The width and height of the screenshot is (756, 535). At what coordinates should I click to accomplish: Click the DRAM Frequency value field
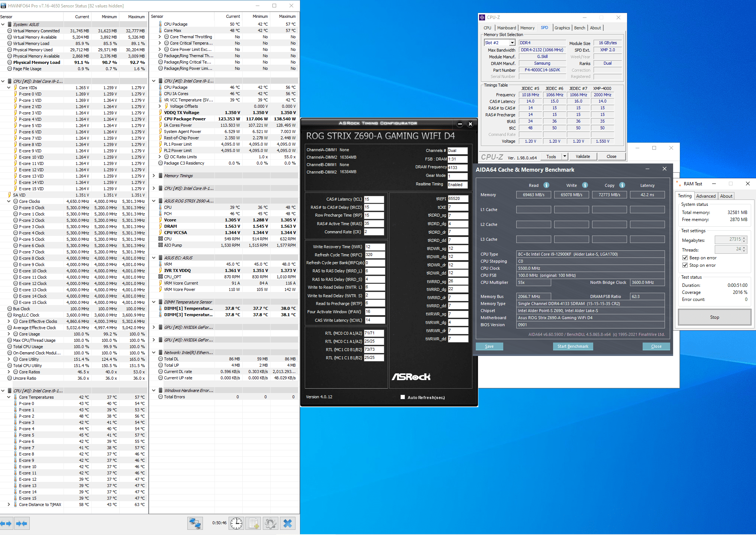click(458, 168)
